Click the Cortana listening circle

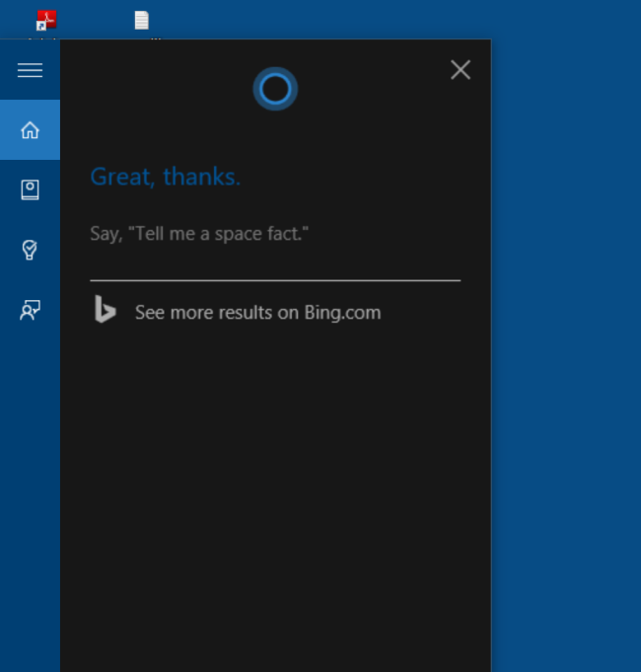275,89
